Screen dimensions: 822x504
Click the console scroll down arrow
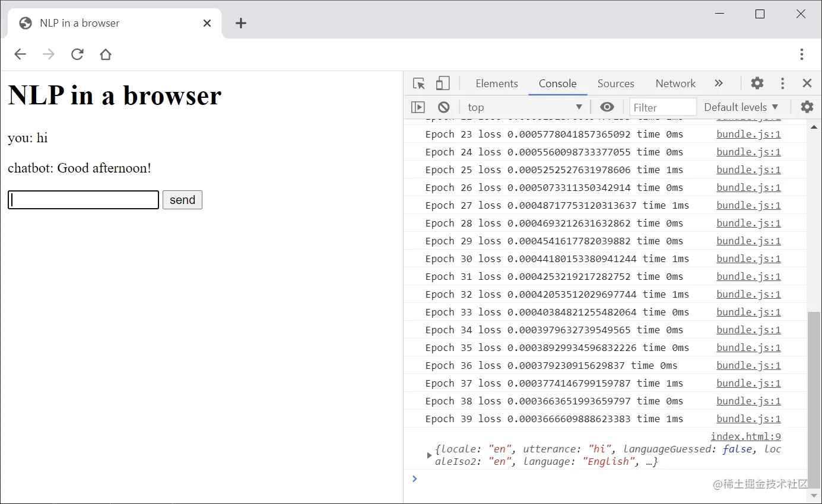coord(814,496)
